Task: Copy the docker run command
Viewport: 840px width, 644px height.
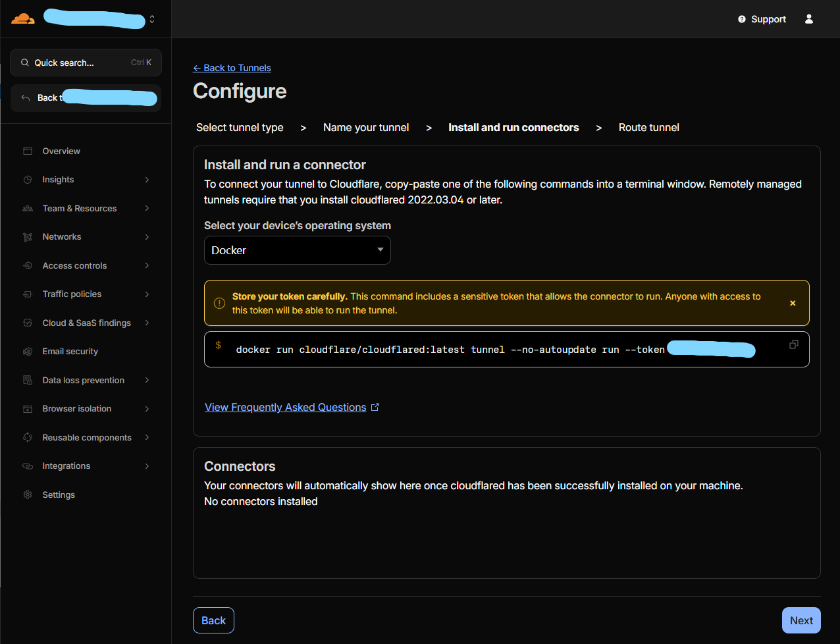Action: (793, 344)
